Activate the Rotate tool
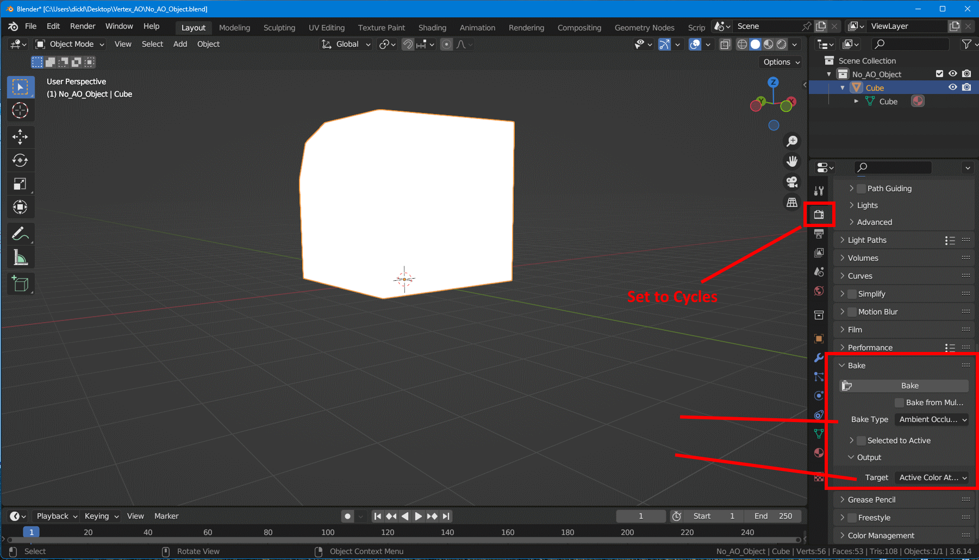 point(20,160)
